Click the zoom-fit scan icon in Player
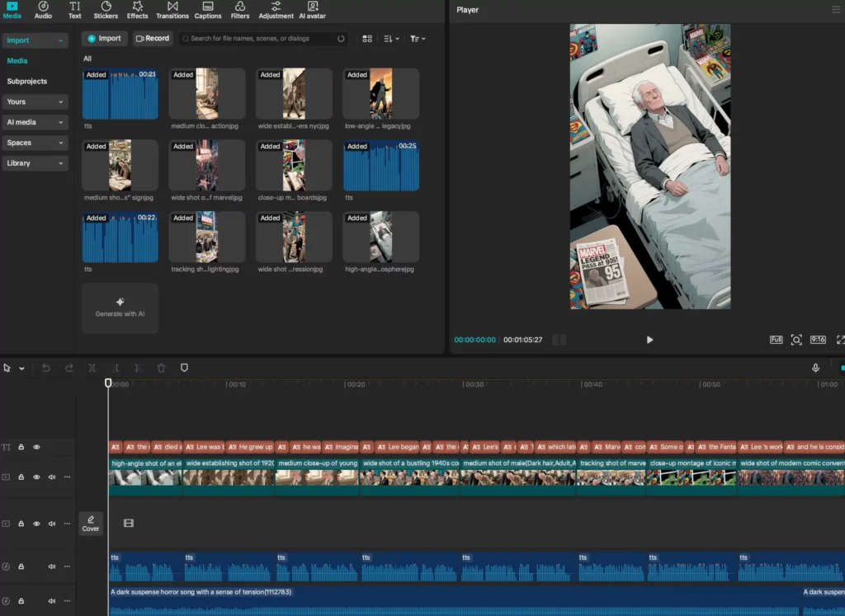This screenshot has height=616, width=845. point(796,340)
